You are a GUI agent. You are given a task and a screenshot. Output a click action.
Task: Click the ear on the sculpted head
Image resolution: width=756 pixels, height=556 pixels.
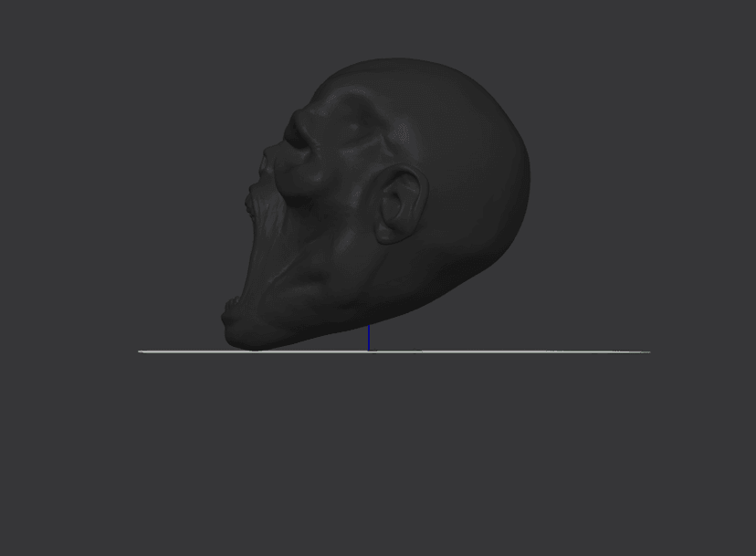398,208
